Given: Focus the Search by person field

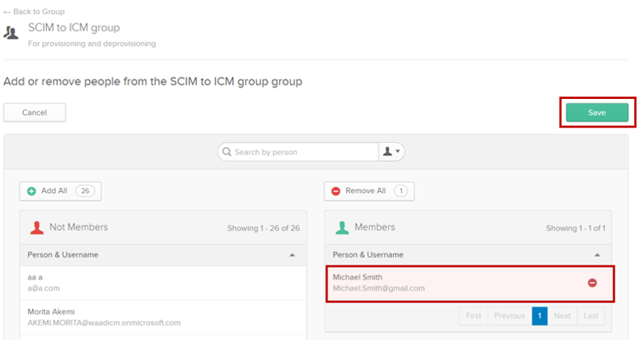Looking at the screenshot, I should click(302, 152).
